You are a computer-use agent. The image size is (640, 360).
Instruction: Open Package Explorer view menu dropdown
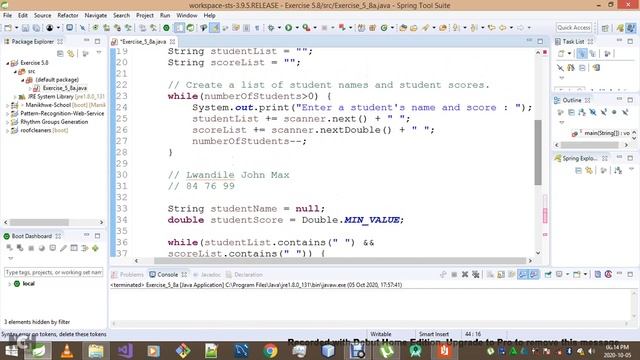click(x=98, y=53)
